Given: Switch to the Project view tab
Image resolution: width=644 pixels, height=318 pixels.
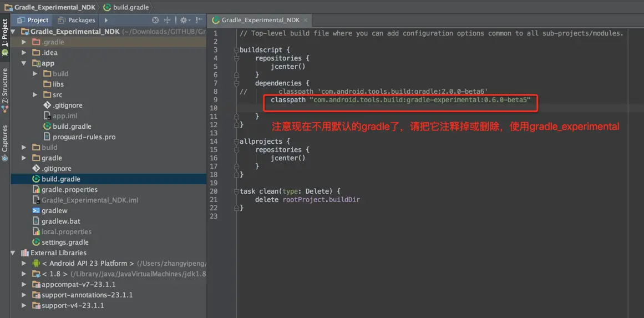Looking at the screenshot, I should coord(33,20).
